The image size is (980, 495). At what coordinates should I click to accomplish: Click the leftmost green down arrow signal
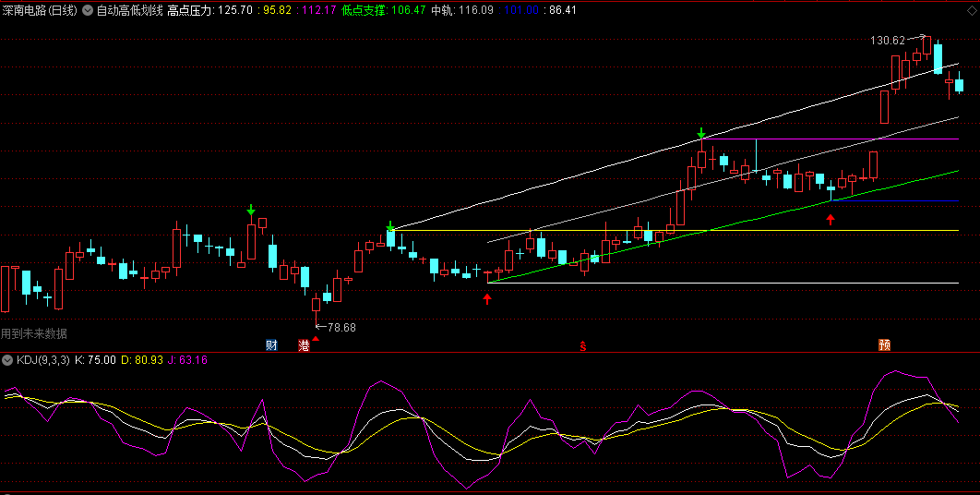(250, 211)
